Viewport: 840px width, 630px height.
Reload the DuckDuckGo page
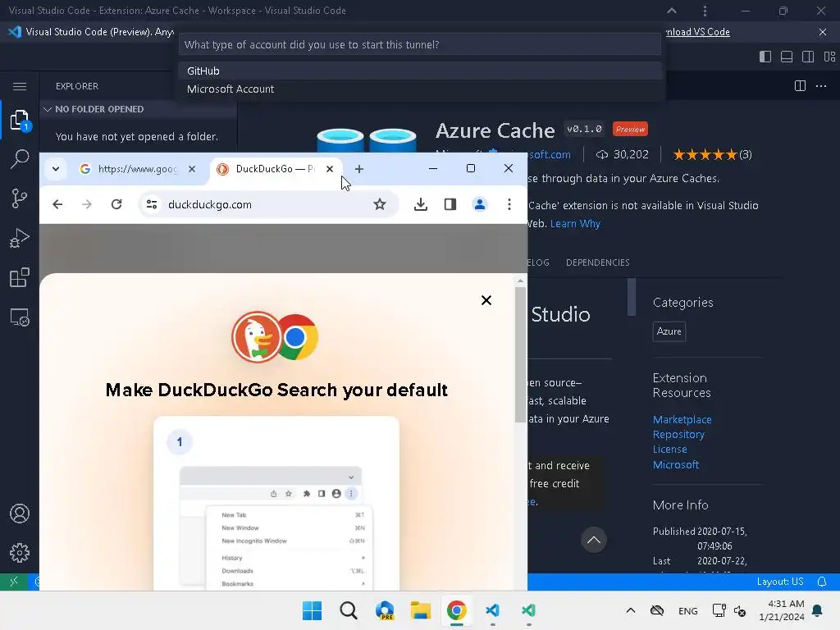click(116, 204)
